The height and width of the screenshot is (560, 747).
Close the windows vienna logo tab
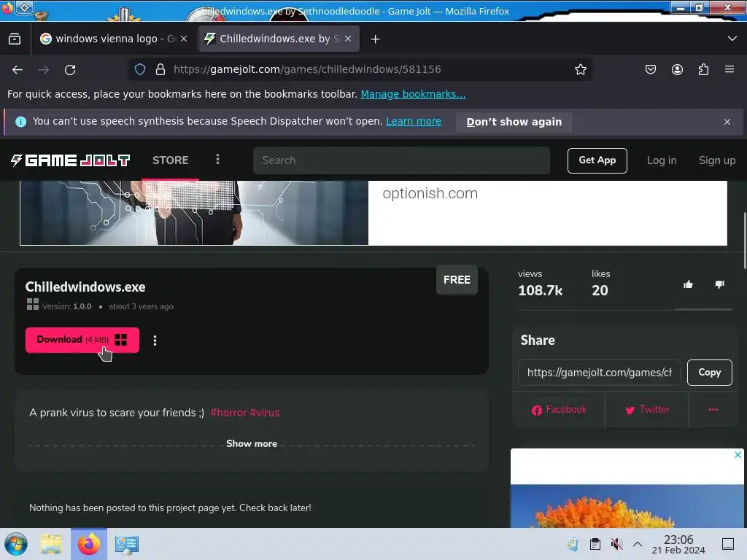coord(184,39)
